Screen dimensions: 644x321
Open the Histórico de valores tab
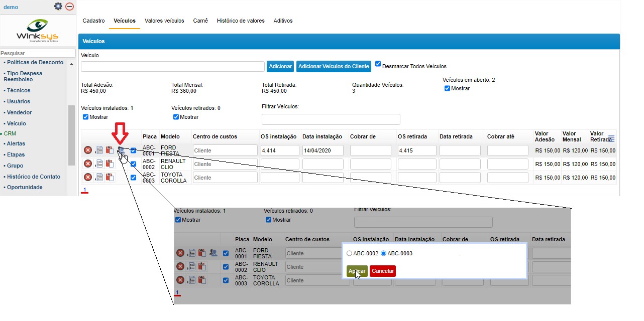pos(241,21)
